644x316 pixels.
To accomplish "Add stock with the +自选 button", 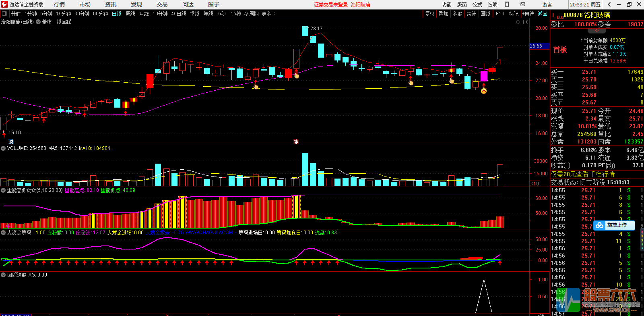I will coord(528,14).
